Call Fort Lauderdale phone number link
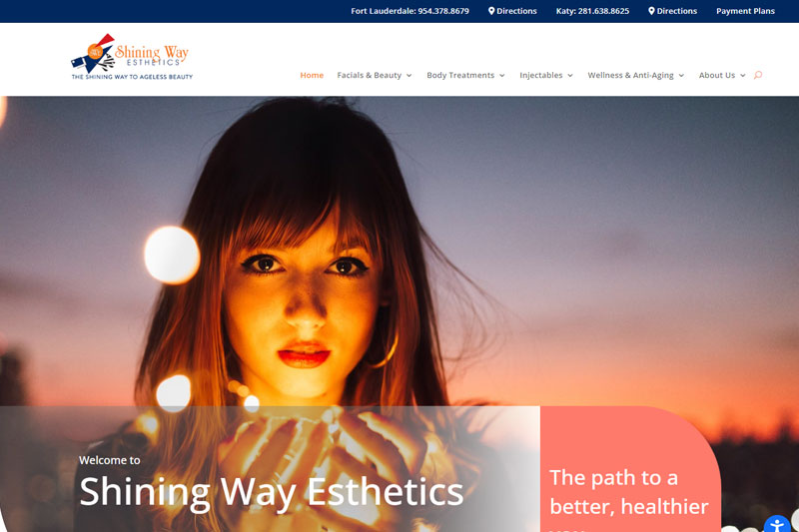This screenshot has width=799, height=532. (409, 11)
